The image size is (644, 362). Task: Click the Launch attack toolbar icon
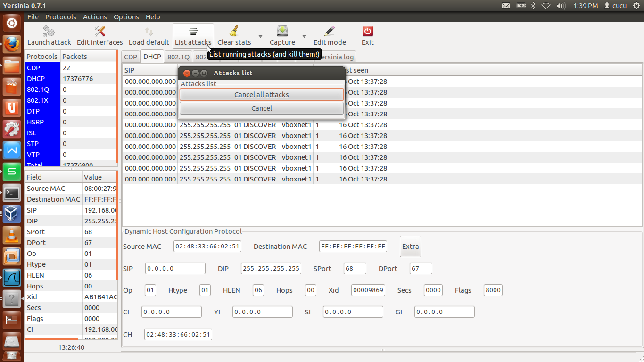pos(49,31)
